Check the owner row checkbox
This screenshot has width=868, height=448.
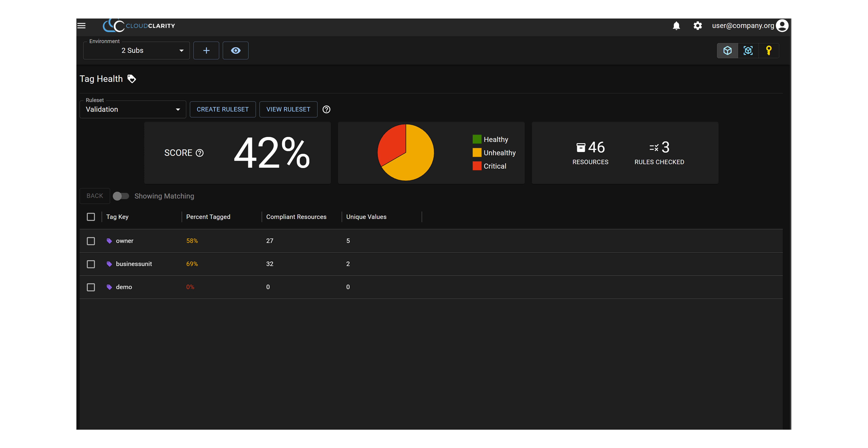click(x=91, y=241)
